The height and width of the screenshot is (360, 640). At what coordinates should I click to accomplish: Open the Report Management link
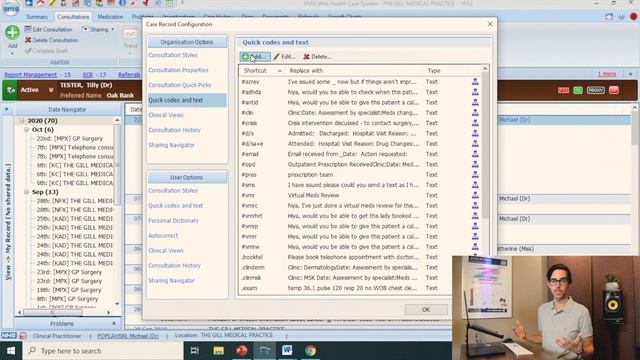pyautogui.click(x=31, y=75)
